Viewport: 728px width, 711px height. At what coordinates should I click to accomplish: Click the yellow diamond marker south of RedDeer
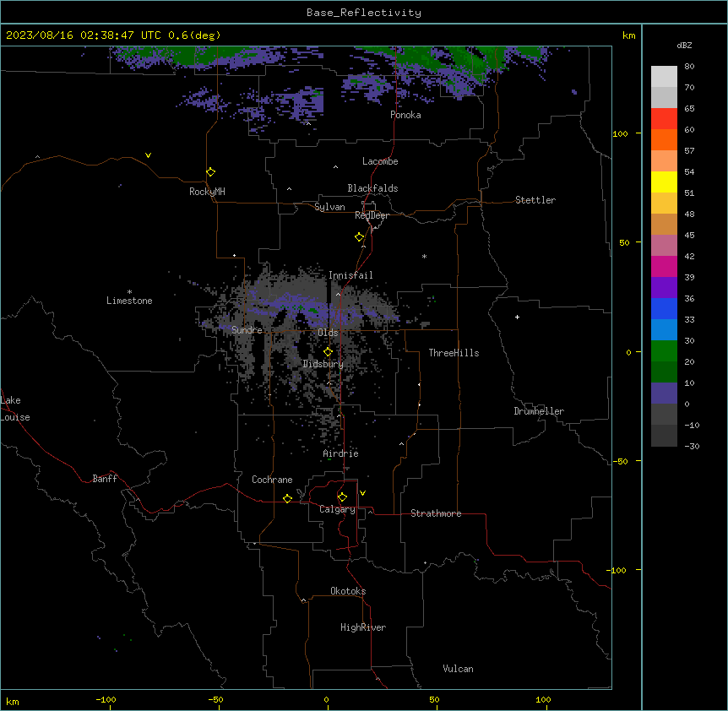pos(360,237)
